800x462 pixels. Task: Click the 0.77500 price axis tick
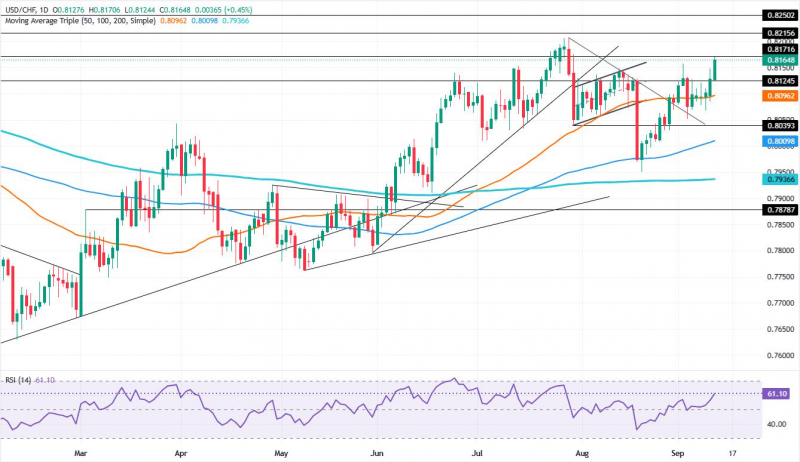click(x=781, y=277)
